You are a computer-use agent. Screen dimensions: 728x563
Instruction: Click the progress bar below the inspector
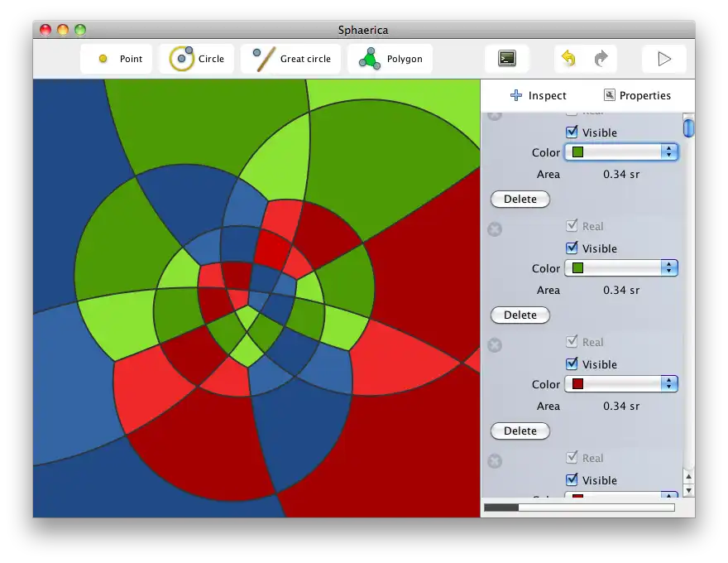(x=579, y=508)
